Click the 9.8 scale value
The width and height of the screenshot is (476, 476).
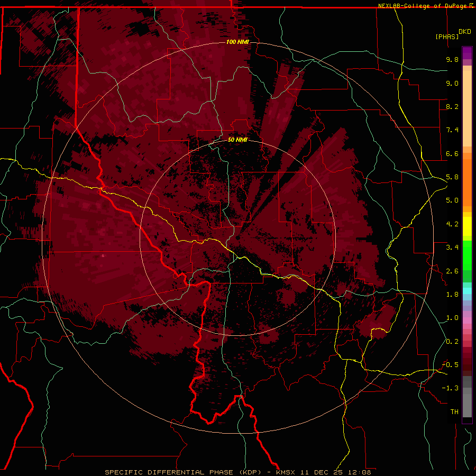pos(452,59)
